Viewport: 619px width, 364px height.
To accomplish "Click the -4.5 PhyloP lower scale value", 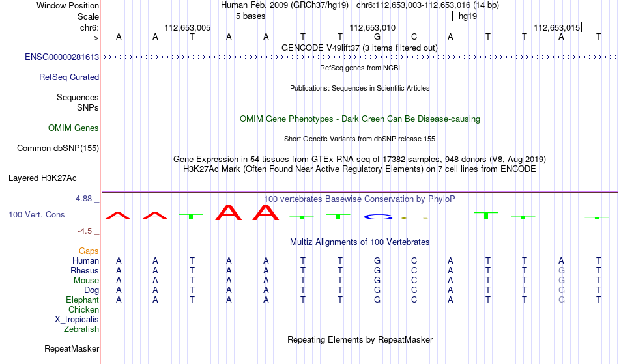I will (x=85, y=231).
